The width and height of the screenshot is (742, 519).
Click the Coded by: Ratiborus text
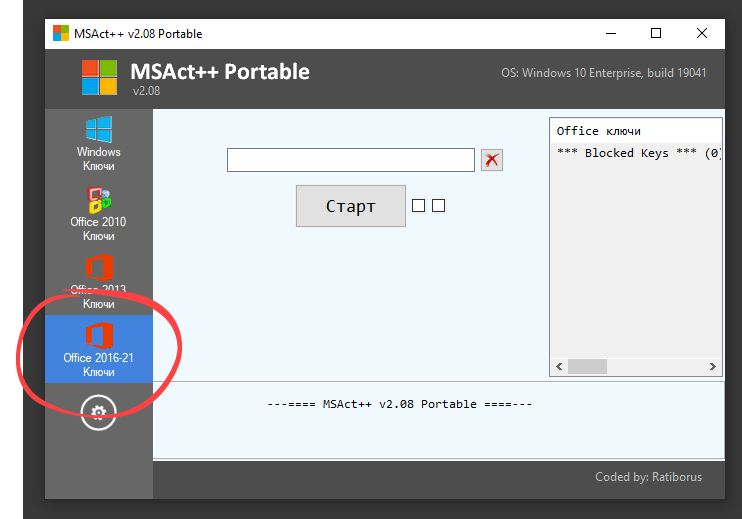point(648,477)
